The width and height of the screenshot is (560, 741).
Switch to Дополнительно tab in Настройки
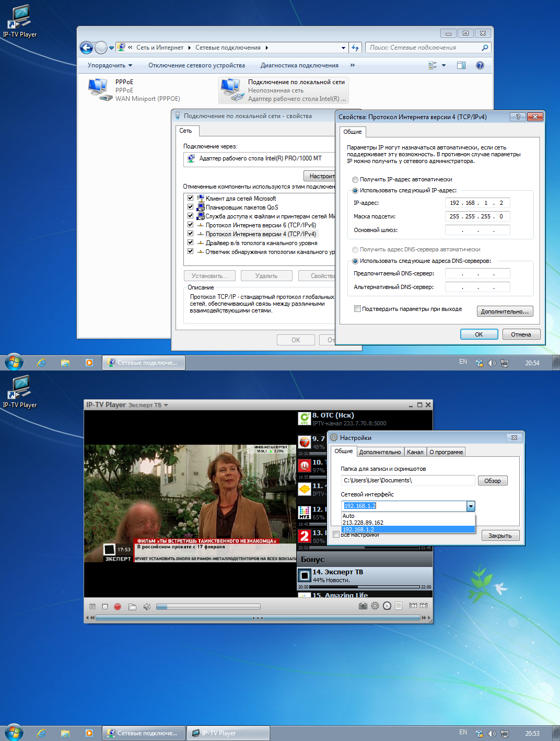click(380, 452)
